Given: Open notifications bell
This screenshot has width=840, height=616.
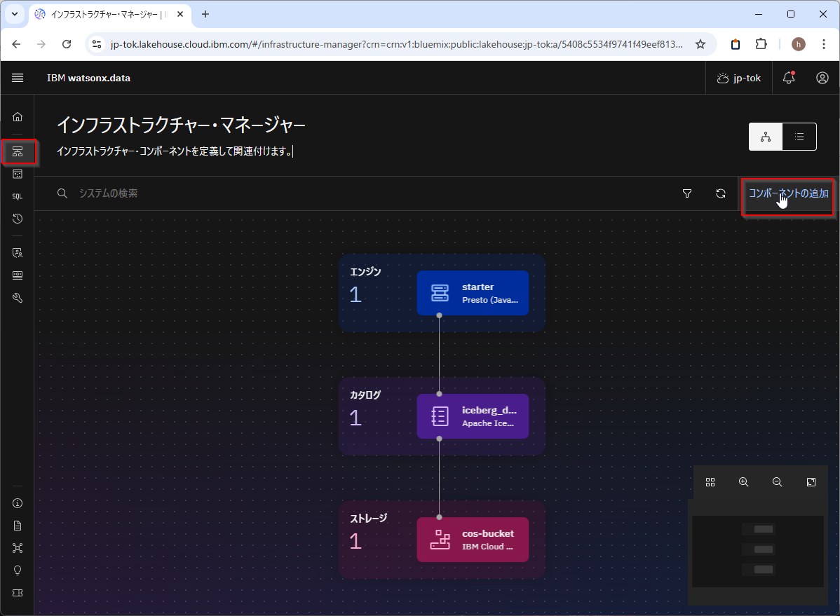Looking at the screenshot, I should point(789,78).
